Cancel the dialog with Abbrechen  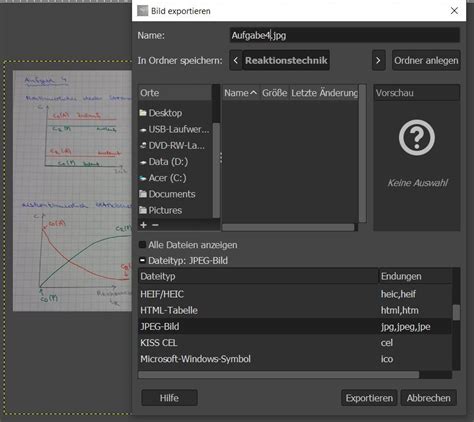pyautogui.click(x=428, y=398)
